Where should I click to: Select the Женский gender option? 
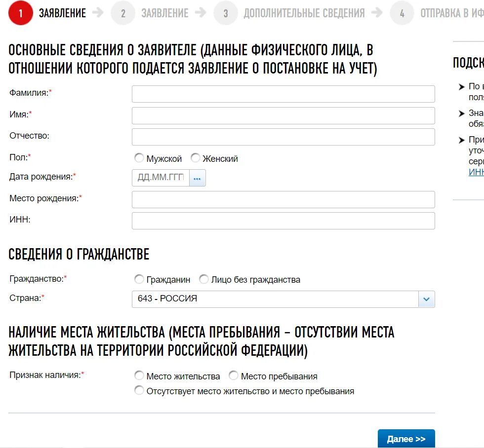(x=196, y=158)
